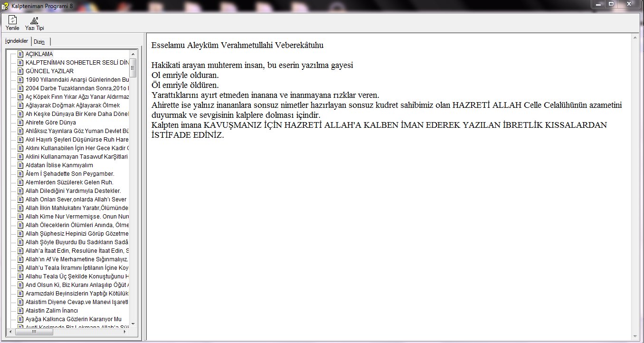Click the page icon beside GÜNCEL YAZILAR
This screenshot has width=644, height=343.
(x=20, y=71)
